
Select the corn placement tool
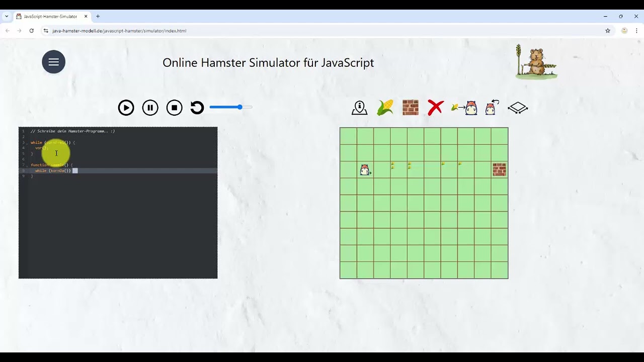[x=385, y=108]
